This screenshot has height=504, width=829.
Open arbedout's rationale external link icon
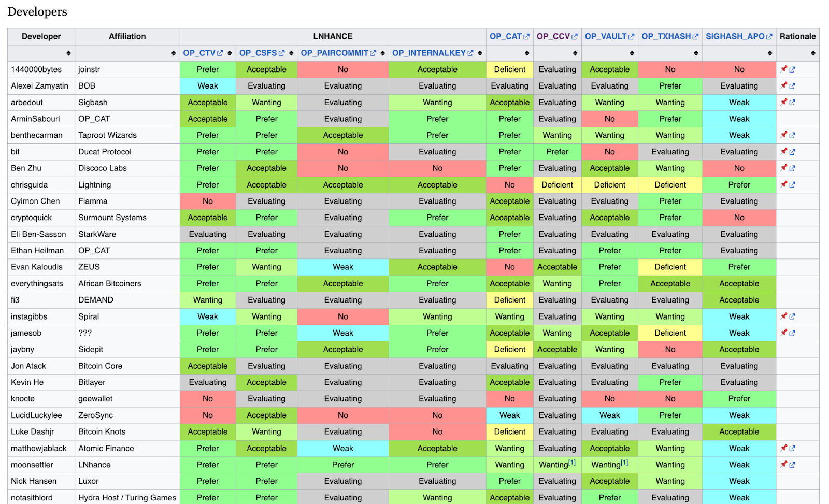click(792, 103)
